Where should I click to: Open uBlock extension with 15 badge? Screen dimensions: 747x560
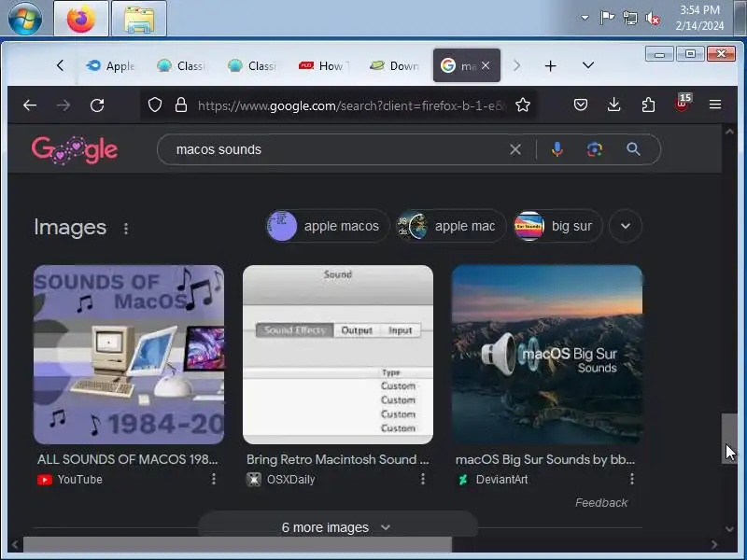(x=682, y=104)
